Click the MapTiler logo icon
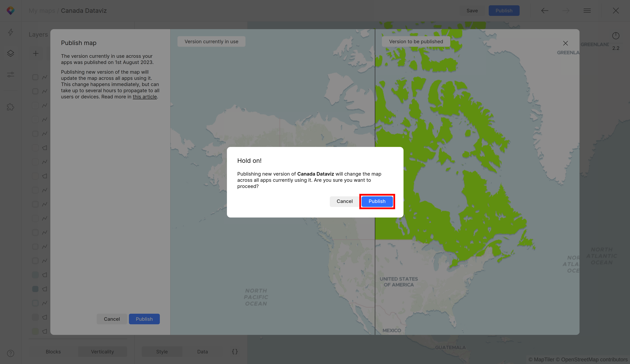Screen dimensions: 630x364 10,10
